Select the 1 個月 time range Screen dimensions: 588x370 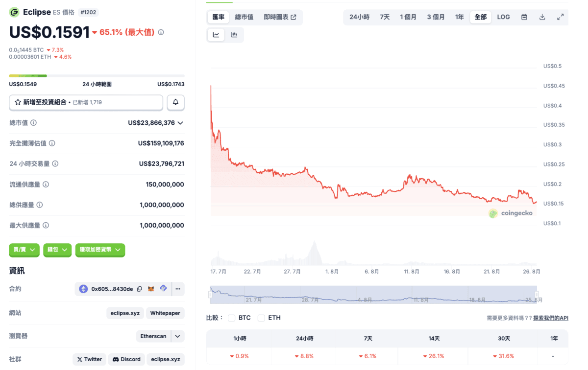click(408, 17)
